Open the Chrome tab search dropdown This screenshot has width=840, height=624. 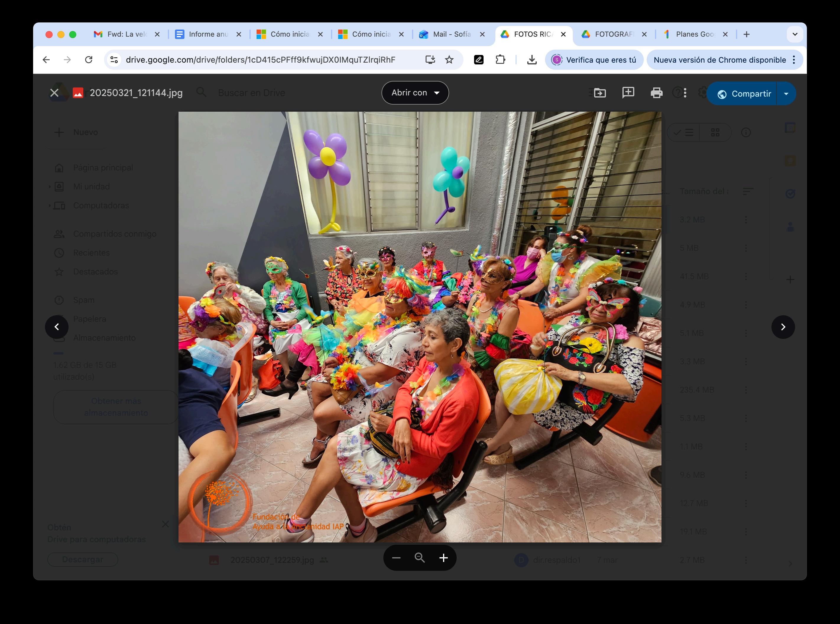(x=795, y=34)
